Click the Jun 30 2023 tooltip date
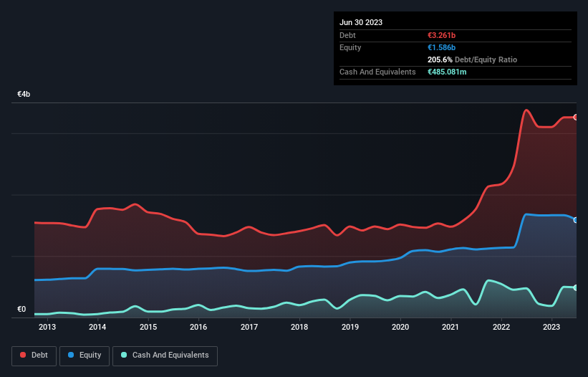The height and width of the screenshot is (377, 588). click(x=361, y=22)
